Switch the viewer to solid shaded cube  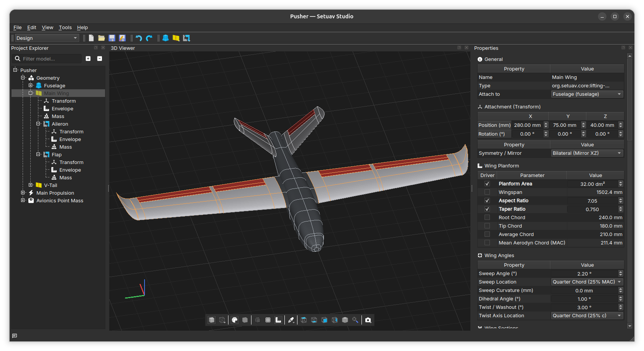(212, 320)
